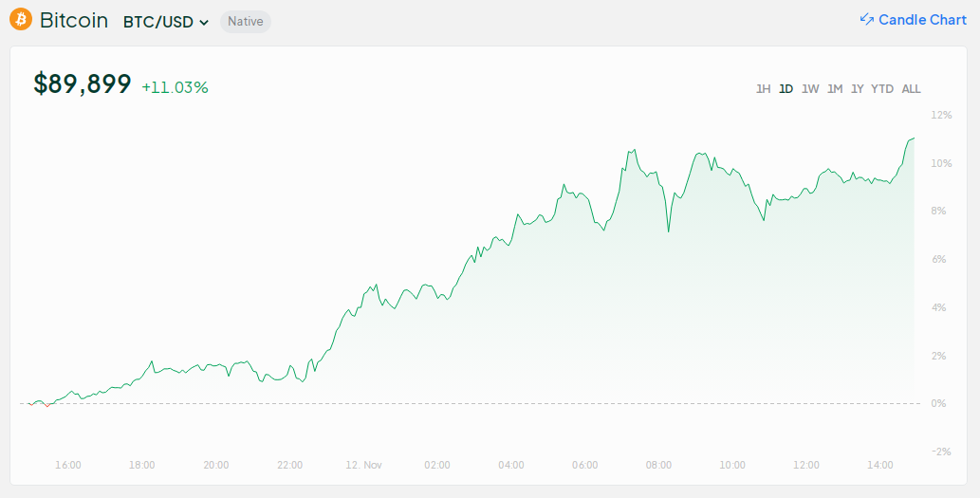
Task: Click the dropdown chevron beside BTC/USD
Action: coord(204,23)
